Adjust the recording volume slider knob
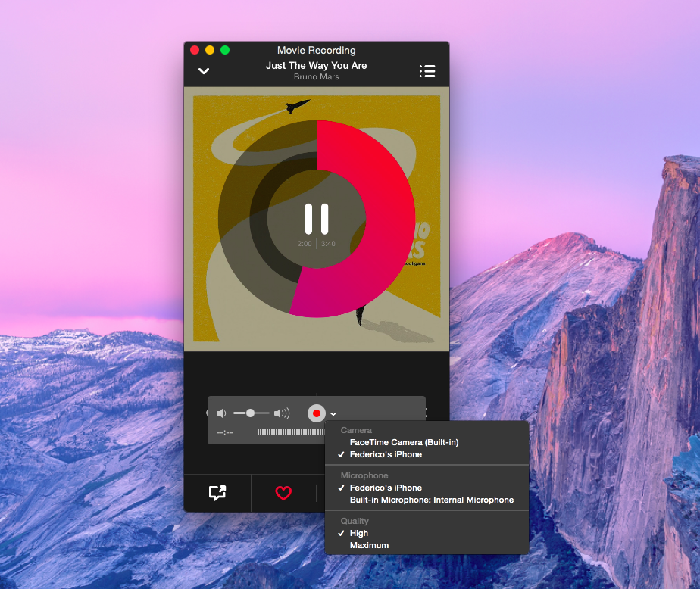700x589 pixels. 251,413
